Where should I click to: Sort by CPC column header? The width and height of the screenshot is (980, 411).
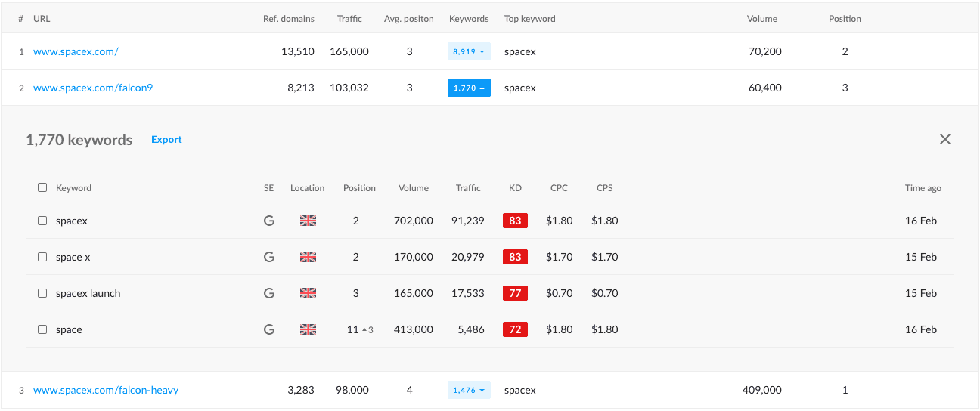coord(559,188)
